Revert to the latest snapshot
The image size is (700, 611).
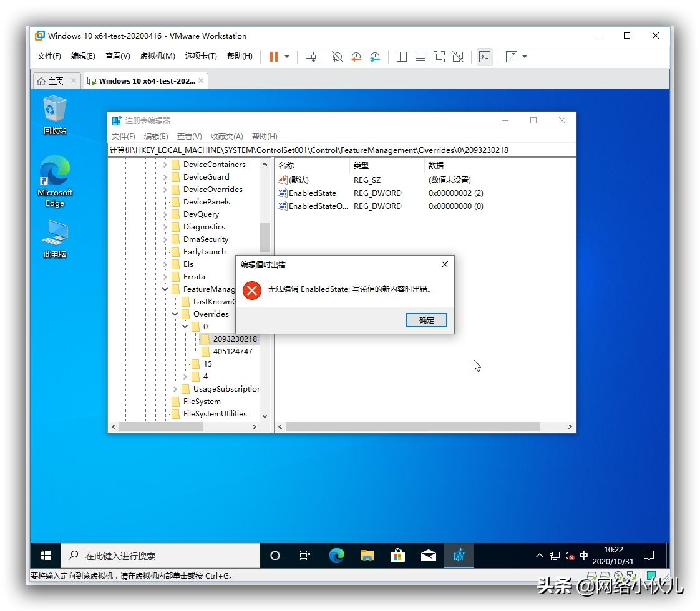pos(356,57)
